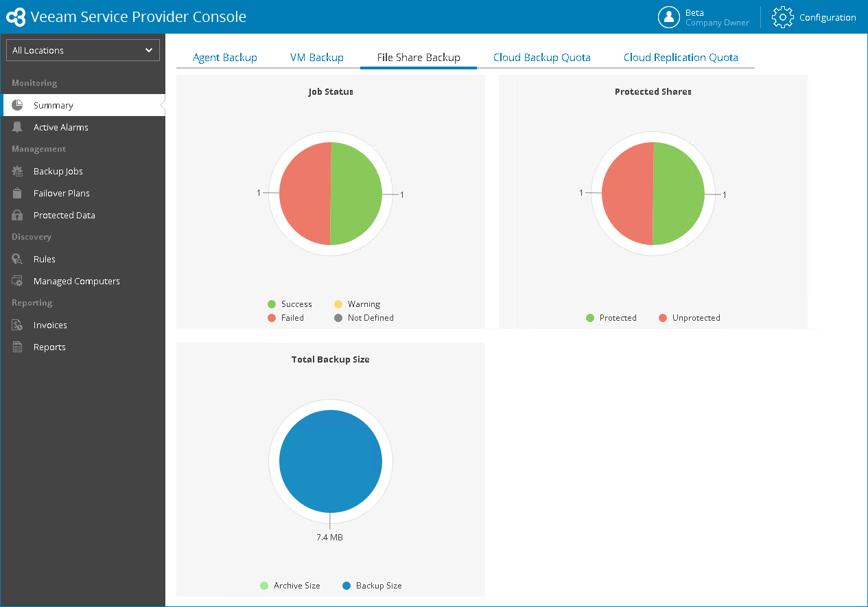Open the Cloud Replication Quota tab

coord(681,58)
